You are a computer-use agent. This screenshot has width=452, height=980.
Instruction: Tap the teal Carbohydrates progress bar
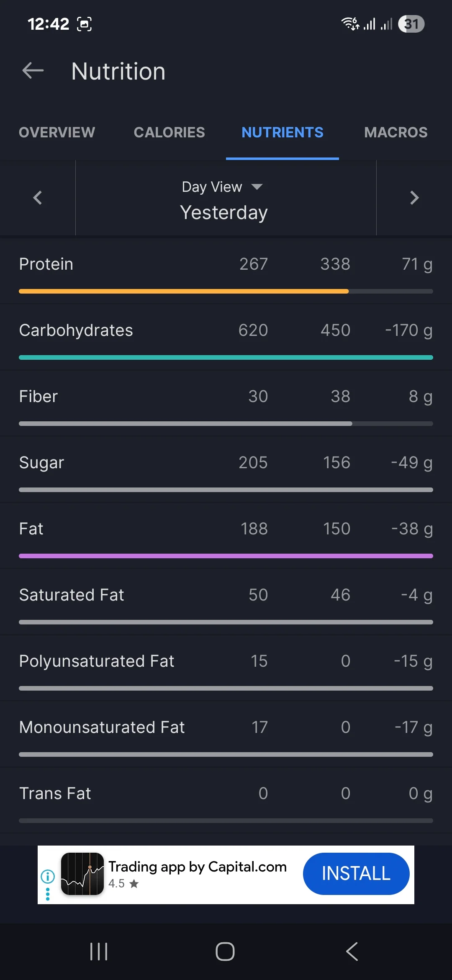[226, 357]
